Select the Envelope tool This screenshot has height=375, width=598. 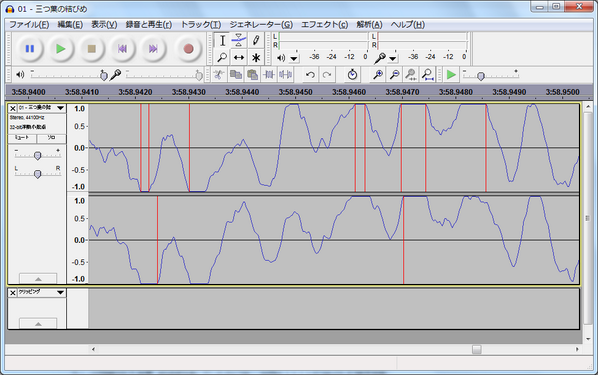(x=239, y=40)
